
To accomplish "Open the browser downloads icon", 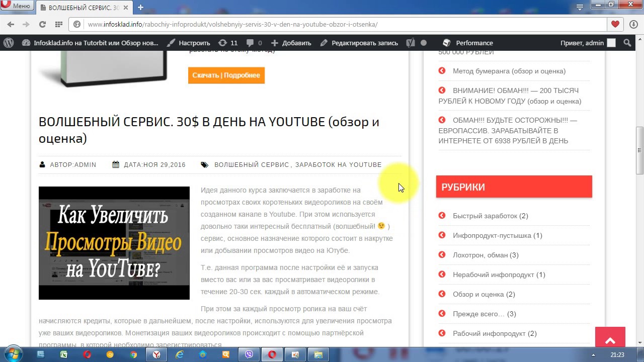I will tap(633, 24).
